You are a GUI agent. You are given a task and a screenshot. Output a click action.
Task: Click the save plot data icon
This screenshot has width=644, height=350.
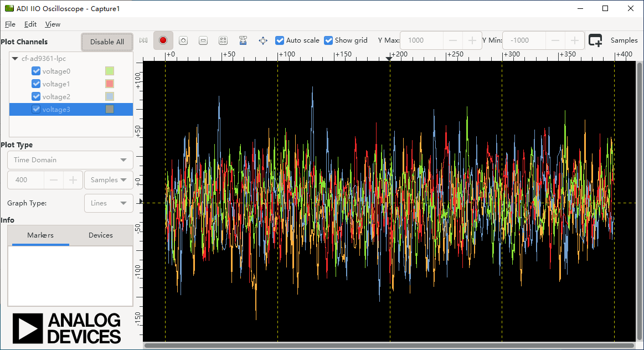pos(243,40)
